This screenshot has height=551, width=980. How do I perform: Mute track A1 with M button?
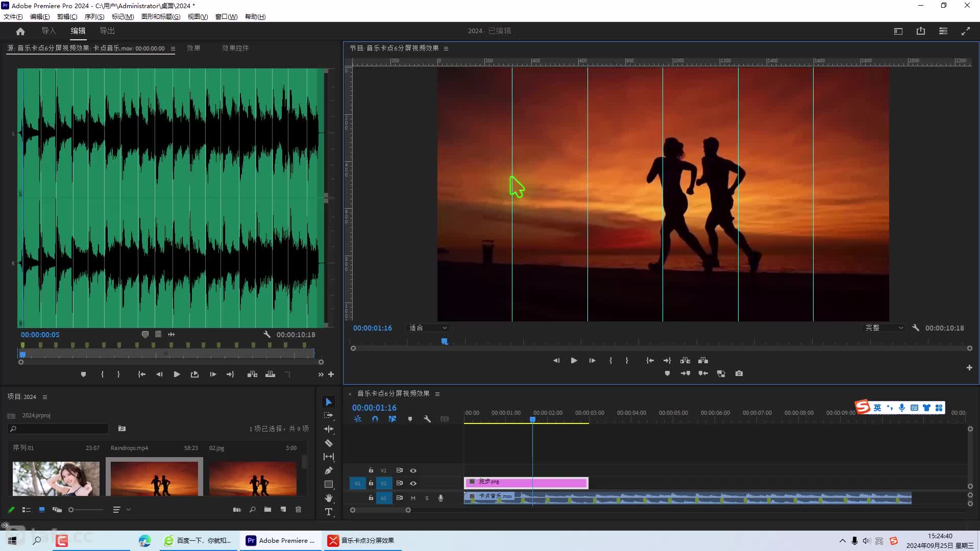(x=413, y=498)
